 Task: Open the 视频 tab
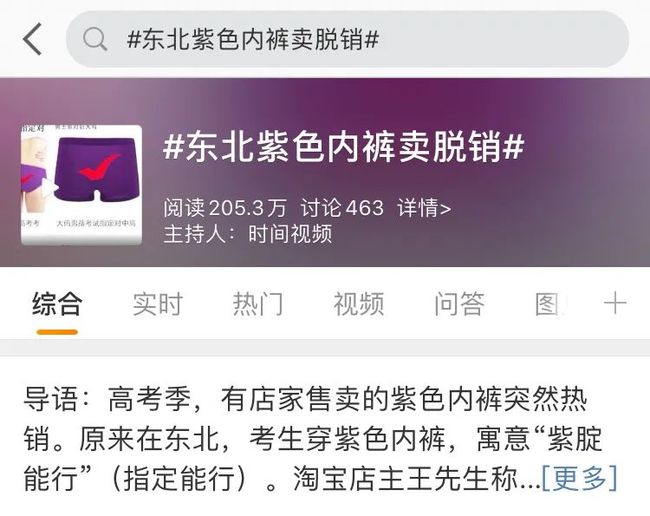359,304
